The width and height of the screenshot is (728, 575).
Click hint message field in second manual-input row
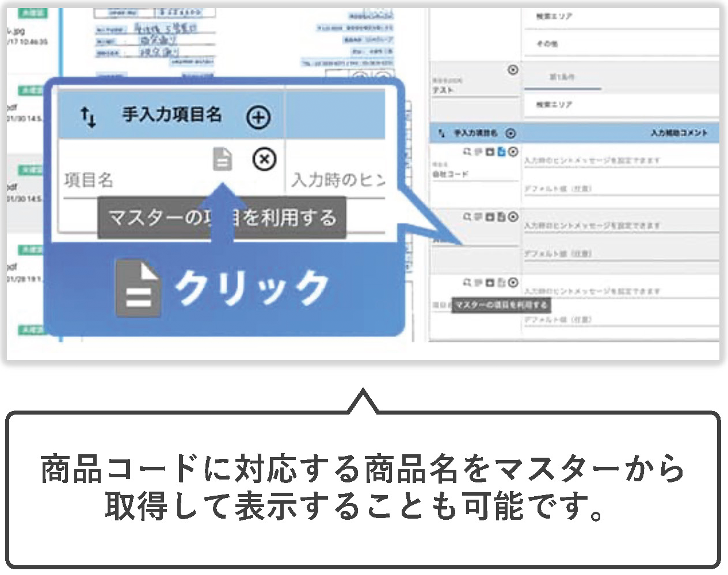[x=622, y=226]
